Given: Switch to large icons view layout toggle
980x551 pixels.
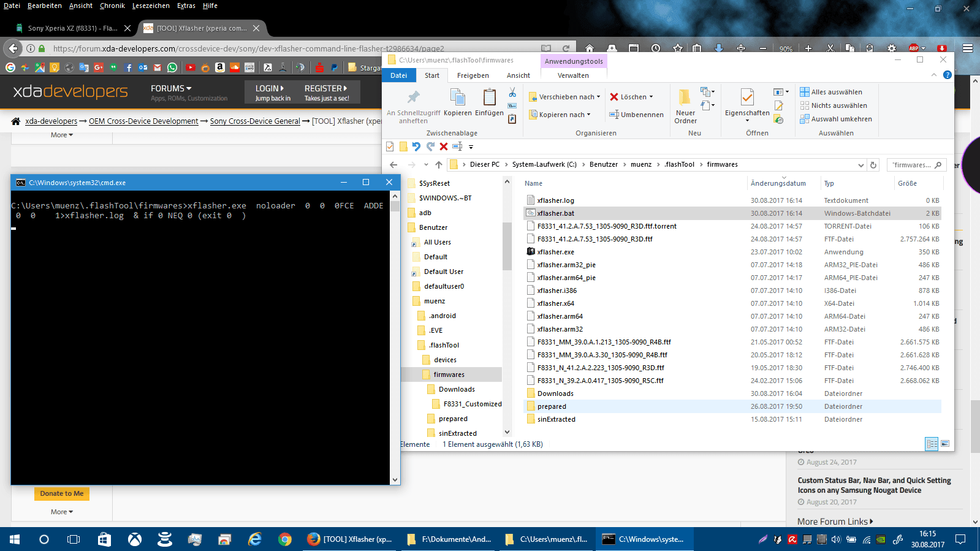Looking at the screenshot, I should 945,444.
